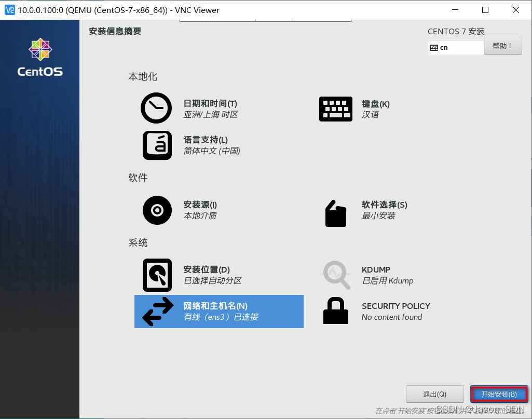Click the No content found text

pos(392,317)
